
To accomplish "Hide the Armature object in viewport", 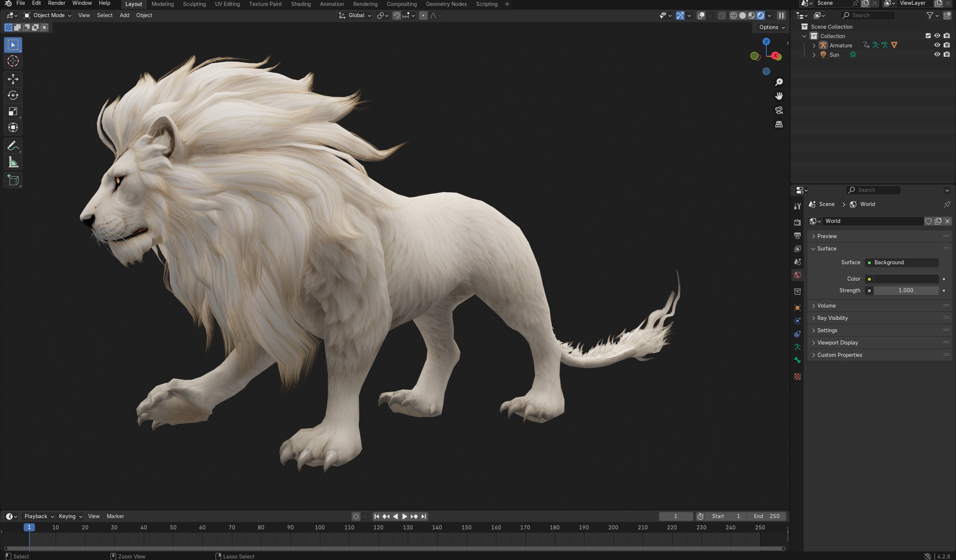I will click(937, 45).
